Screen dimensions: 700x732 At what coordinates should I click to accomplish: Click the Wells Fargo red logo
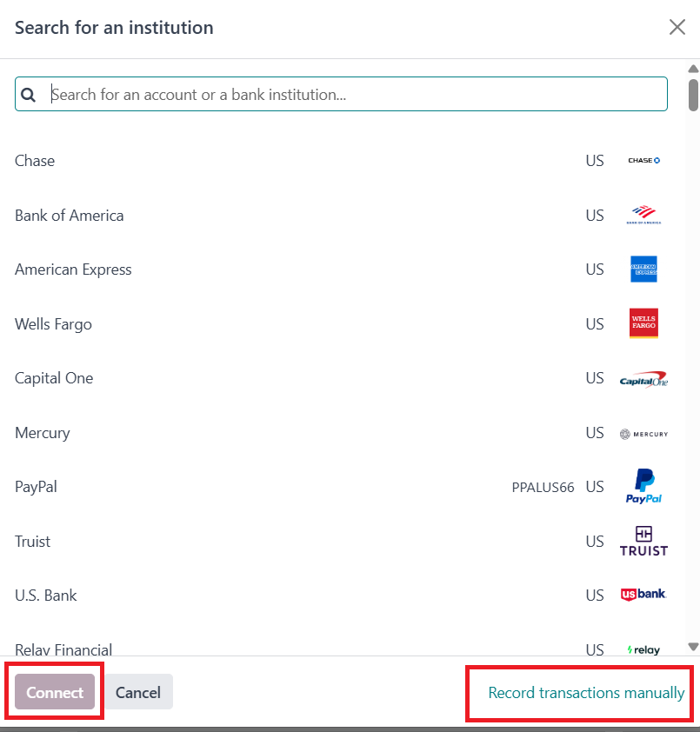tap(643, 323)
